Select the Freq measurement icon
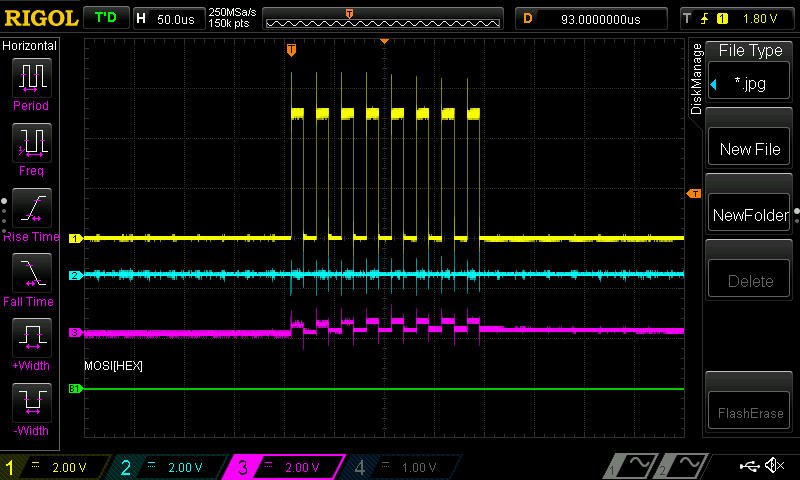Viewport: 800px width, 480px height. (x=32, y=143)
